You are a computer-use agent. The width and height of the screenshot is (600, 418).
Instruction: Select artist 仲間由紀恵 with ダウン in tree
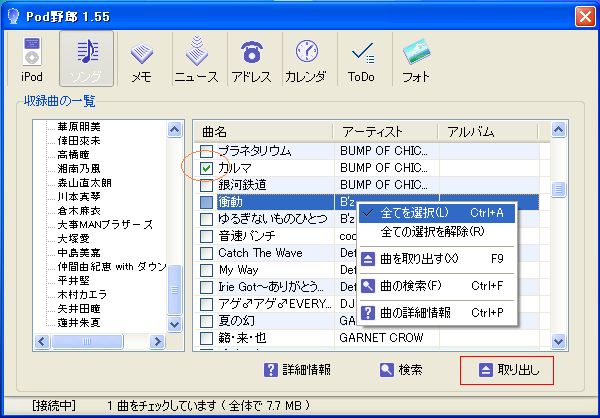[112, 267]
